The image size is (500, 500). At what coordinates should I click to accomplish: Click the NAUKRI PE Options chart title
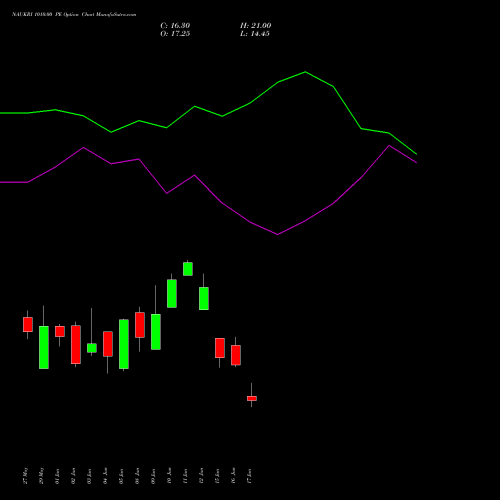point(74,15)
